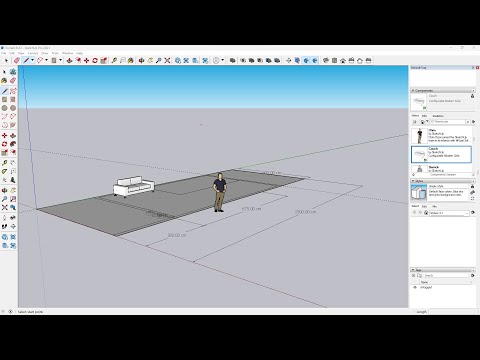Viewport: 480px width, 360px height.
Task: Select the Offset tool in top toolbar
Action: 78,60
